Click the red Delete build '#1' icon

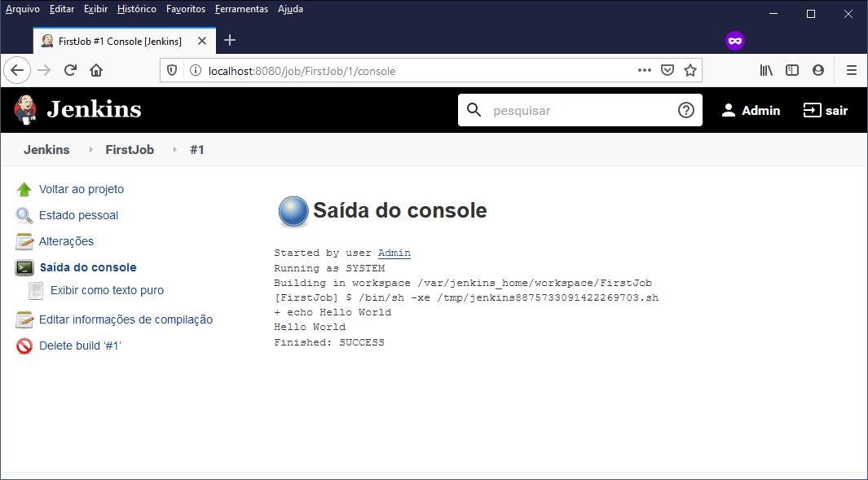coord(24,346)
